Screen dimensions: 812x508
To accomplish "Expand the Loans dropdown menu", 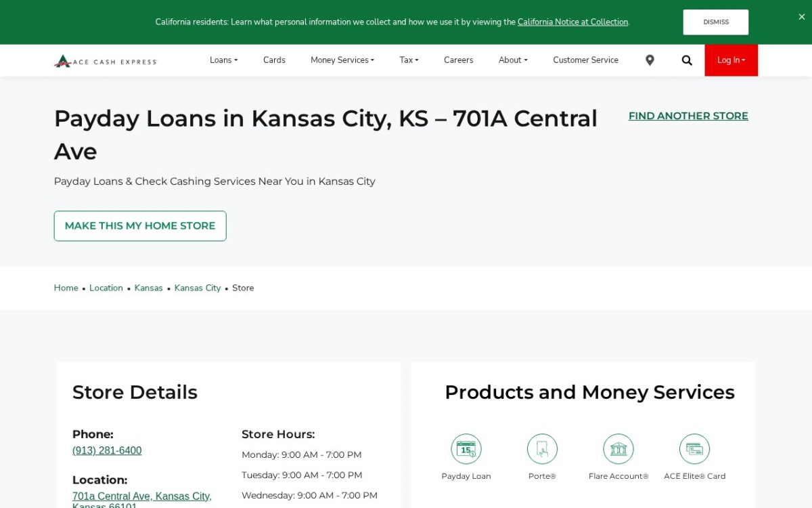I will 223,60.
